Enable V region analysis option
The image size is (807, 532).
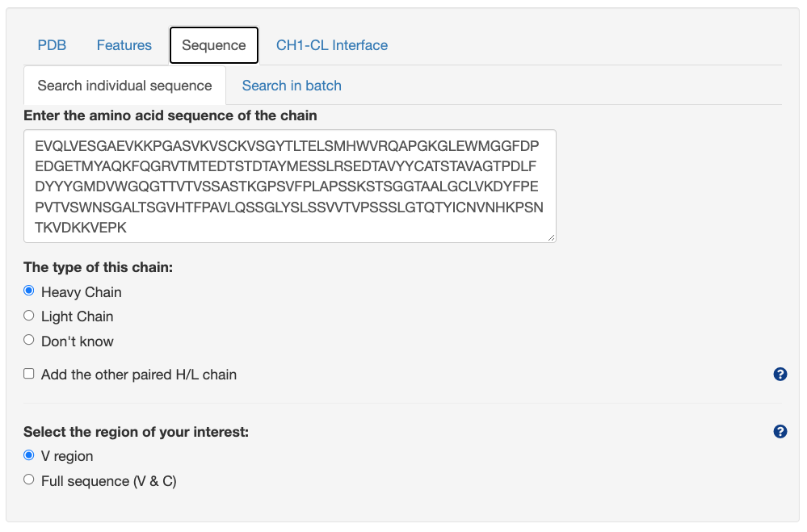coord(28,455)
